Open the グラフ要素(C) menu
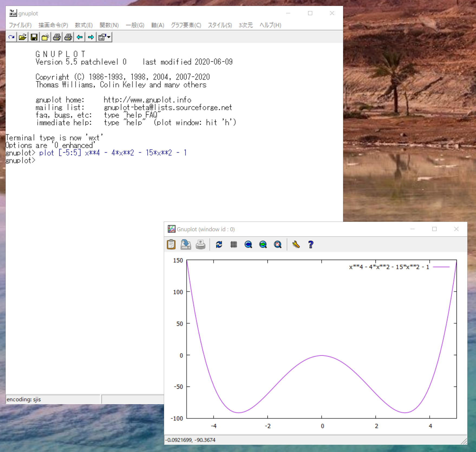This screenshot has height=452, width=476. pyautogui.click(x=186, y=25)
